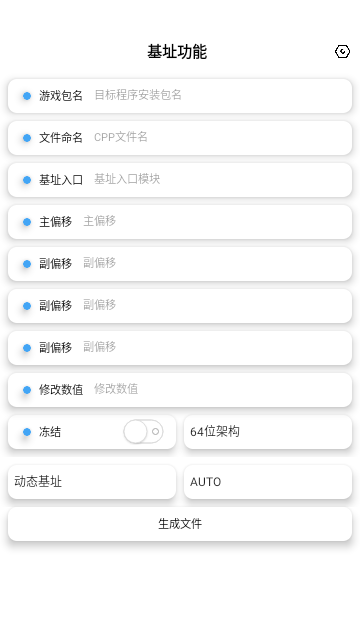Focus the 目标程序安装包名 input field
This screenshot has width=360, height=640.
pyautogui.click(x=220, y=96)
